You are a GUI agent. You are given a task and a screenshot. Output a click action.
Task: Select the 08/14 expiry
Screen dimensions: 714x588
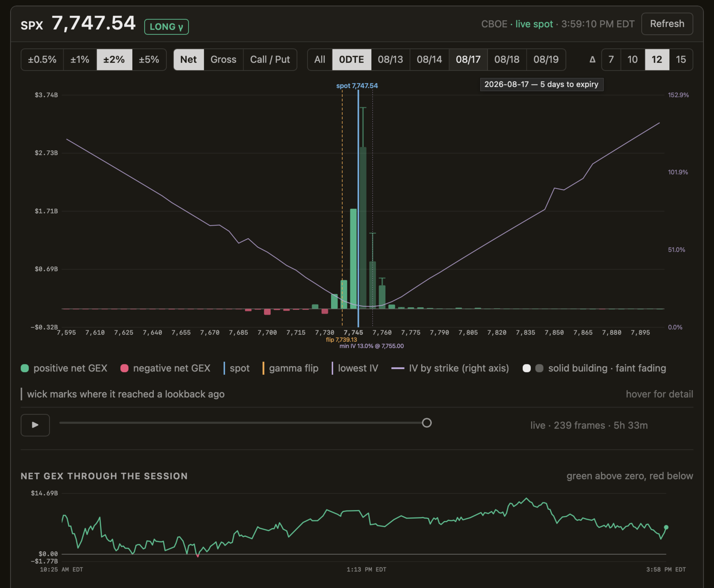429,60
